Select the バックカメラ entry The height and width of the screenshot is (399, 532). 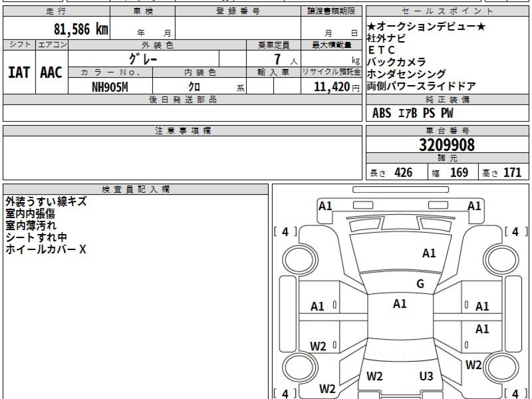pos(397,62)
